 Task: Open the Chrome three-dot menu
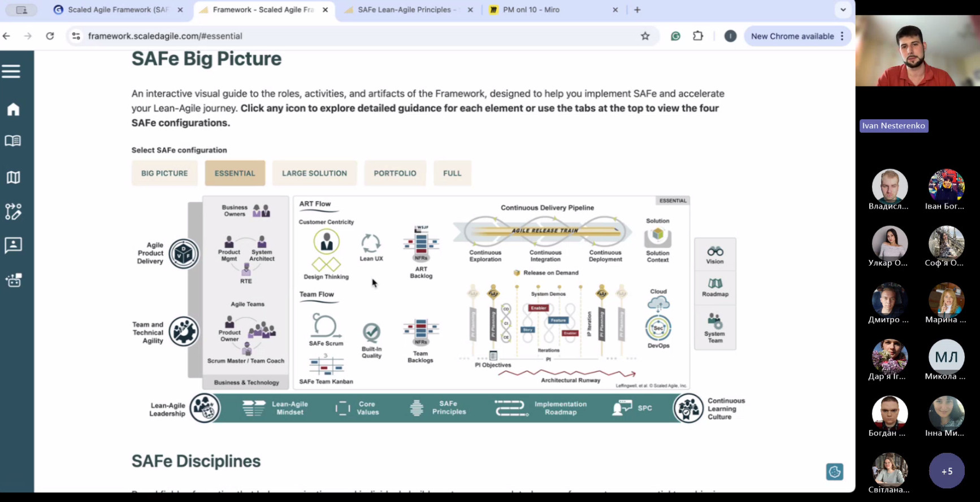842,36
